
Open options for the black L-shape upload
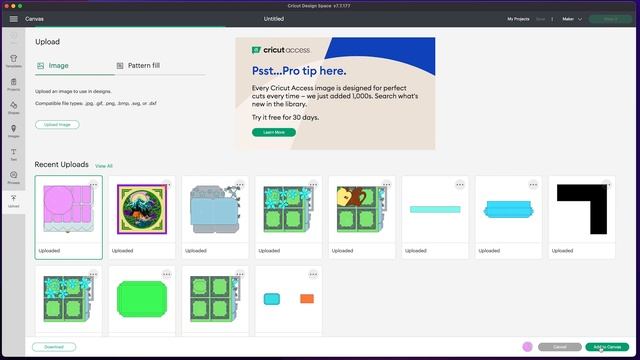[x=607, y=185]
